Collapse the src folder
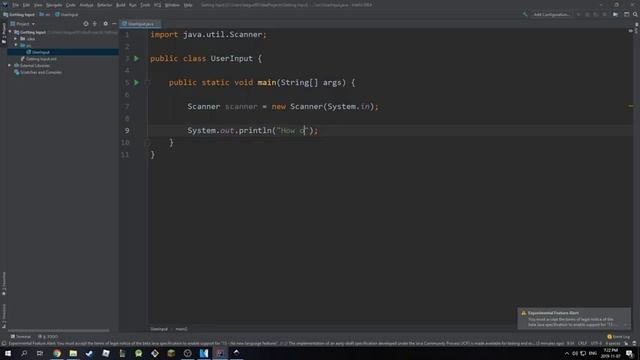The height and width of the screenshot is (360, 640). 16,45
